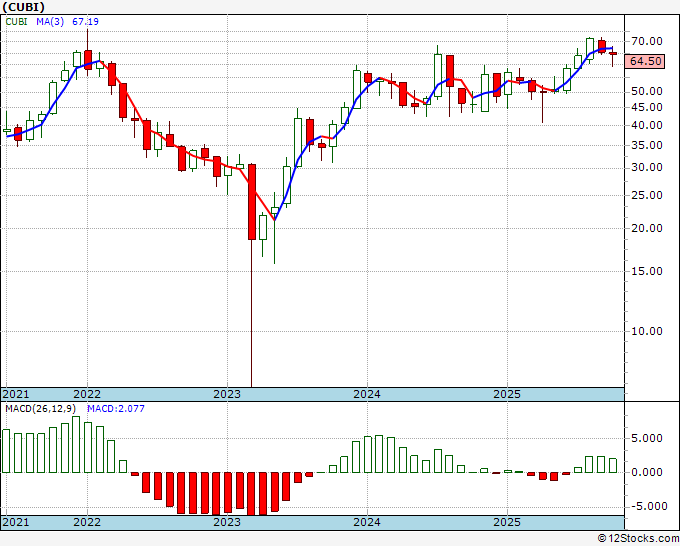This screenshot has height=546, width=680.
Task: Click the 10.00 price axis label
Action: [x=647, y=331]
